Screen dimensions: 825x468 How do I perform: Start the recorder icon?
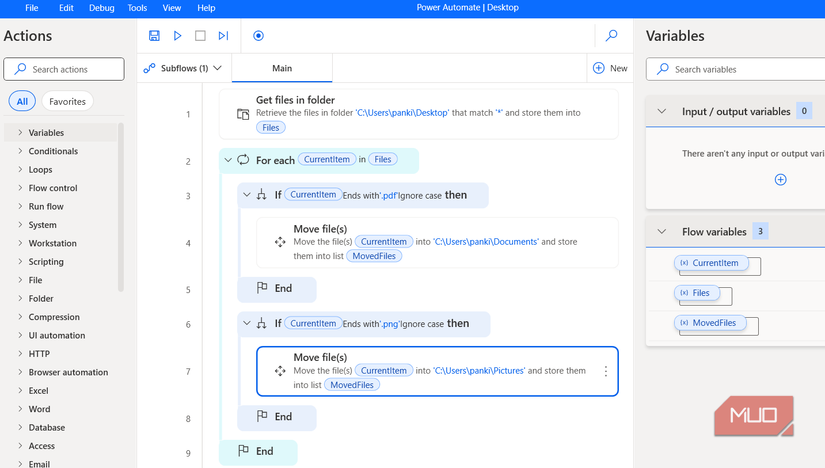(x=258, y=36)
